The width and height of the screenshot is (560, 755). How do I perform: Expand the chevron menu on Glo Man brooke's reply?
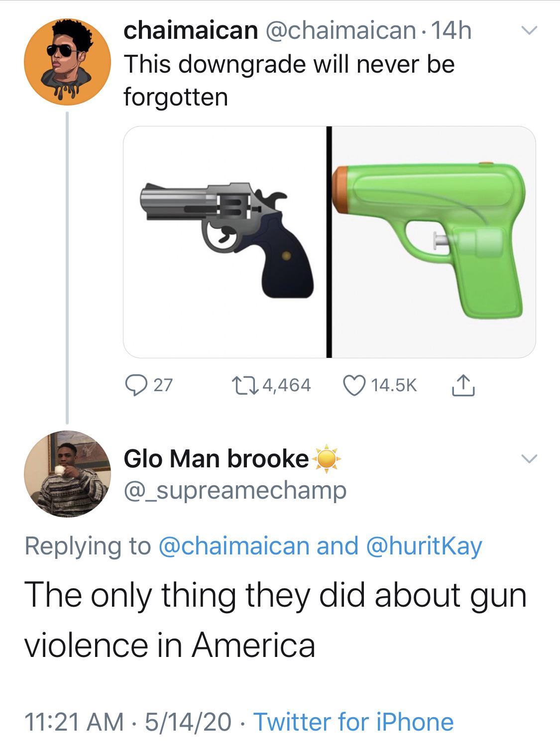529,458
